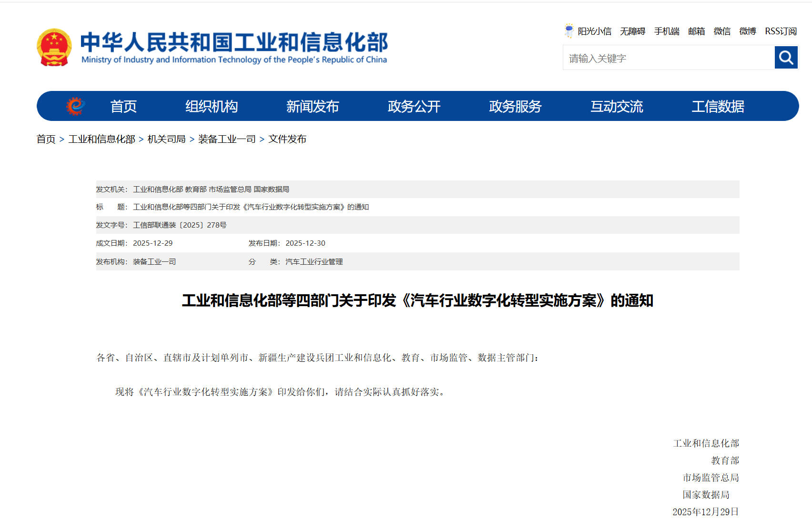The height and width of the screenshot is (519, 812).
Task: Open the 首页 navigation menu item
Action: 123,106
